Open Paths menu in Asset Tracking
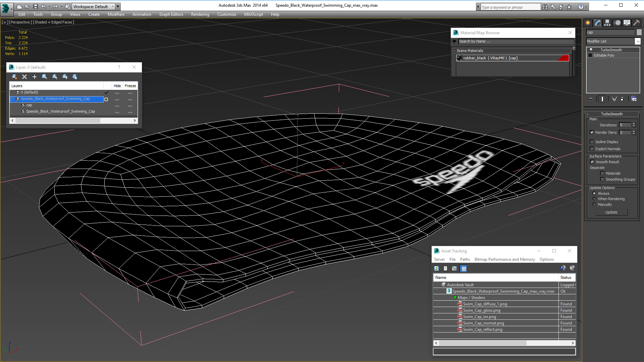Image resolution: width=644 pixels, height=362 pixels. (465, 259)
